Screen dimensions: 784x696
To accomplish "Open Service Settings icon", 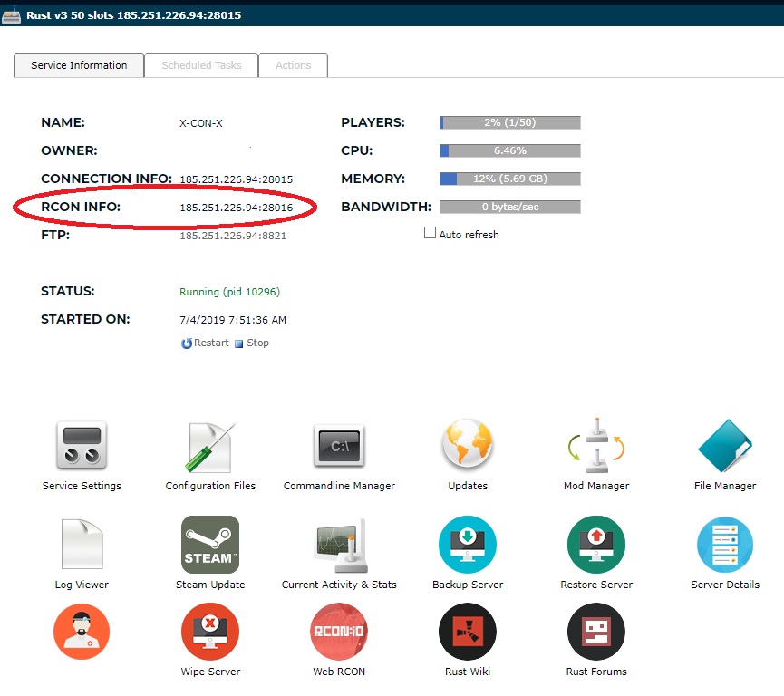I will click(82, 447).
